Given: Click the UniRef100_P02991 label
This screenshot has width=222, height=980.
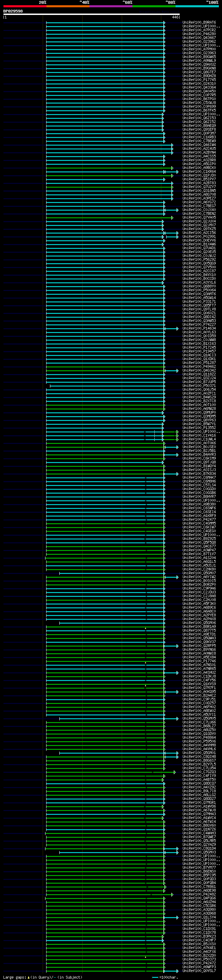Looking at the screenshot, I should click(199, 237).
